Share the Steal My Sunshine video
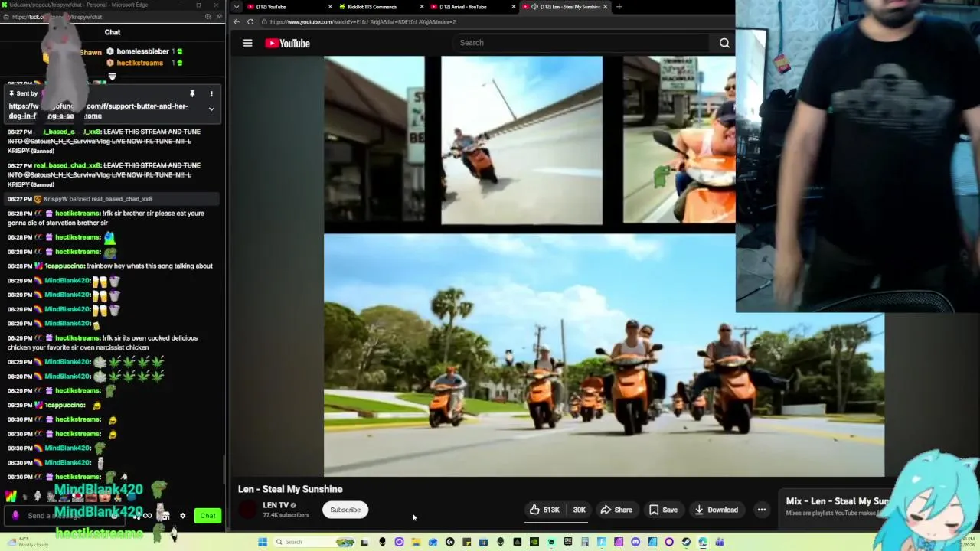 (616, 510)
